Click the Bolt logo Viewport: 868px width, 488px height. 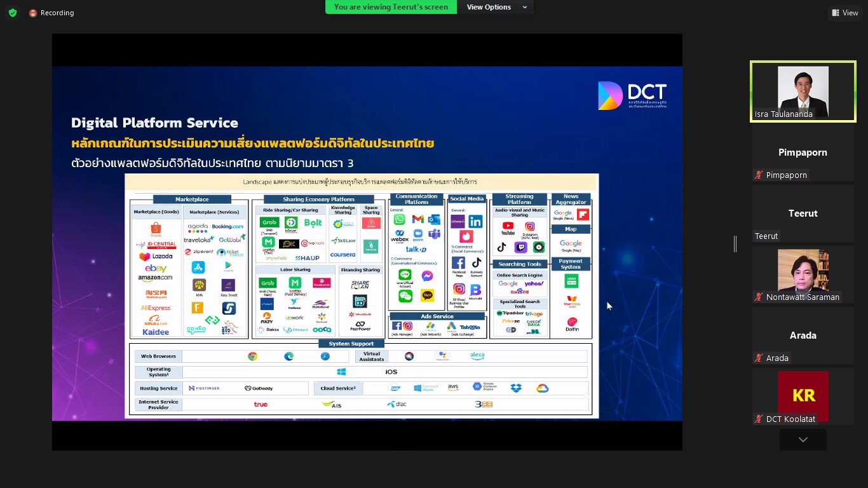click(313, 223)
